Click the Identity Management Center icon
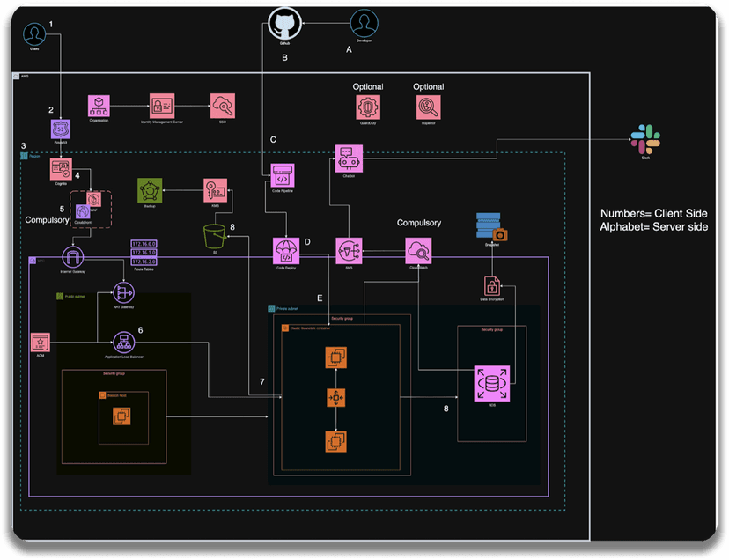Screen dimensions: 729x560 pyautogui.click(x=162, y=106)
